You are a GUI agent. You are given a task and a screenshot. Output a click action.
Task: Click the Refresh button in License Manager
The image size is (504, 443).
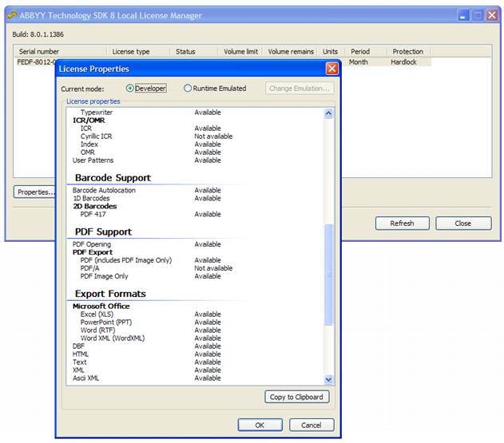click(402, 223)
